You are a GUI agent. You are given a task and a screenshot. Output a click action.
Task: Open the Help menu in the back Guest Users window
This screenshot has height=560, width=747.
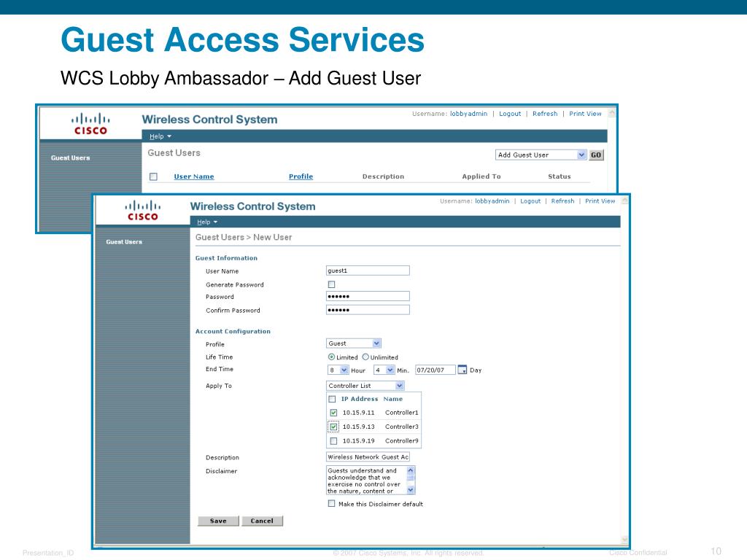(160, 136)
